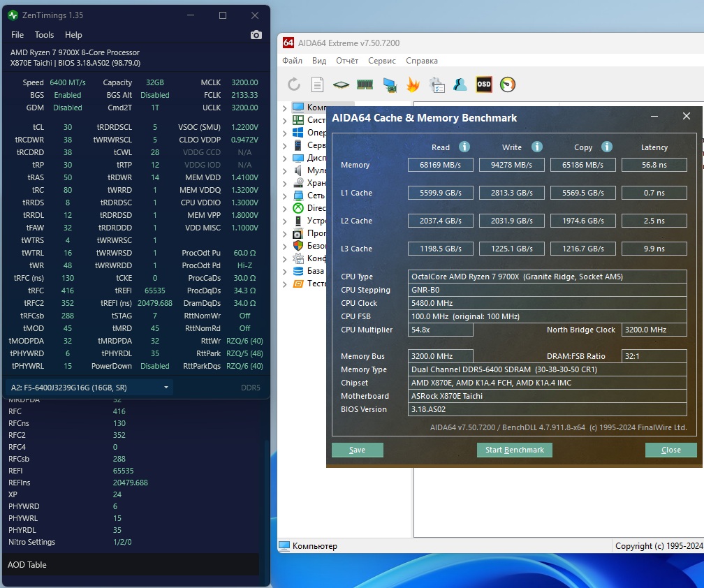Select the orange benchmark Тесты icon in tree
The image size is (704, 588).
(298, 284)
